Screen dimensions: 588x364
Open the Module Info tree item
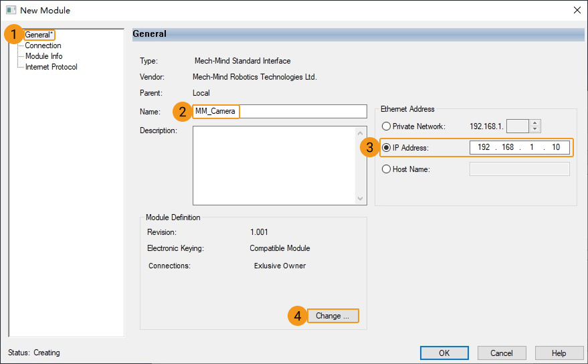[x=43, y=56]
